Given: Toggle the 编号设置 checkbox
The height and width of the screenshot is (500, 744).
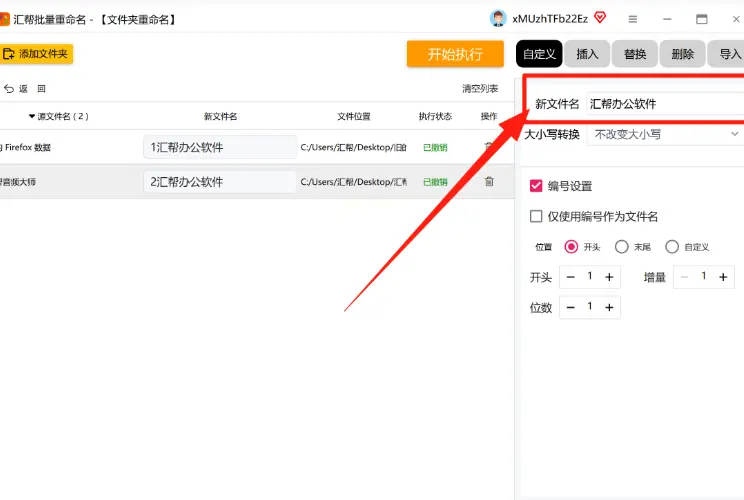Looking at the screenshot, I should [536, 186].
